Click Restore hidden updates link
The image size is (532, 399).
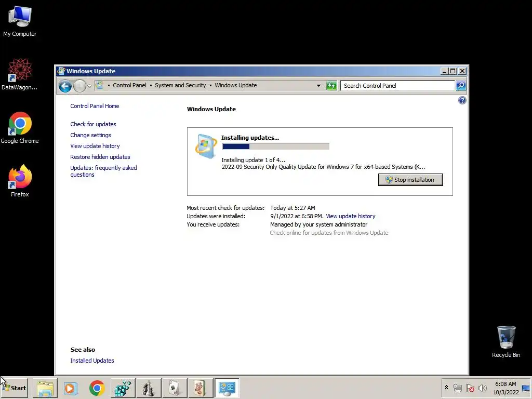[x=100, y=157]
